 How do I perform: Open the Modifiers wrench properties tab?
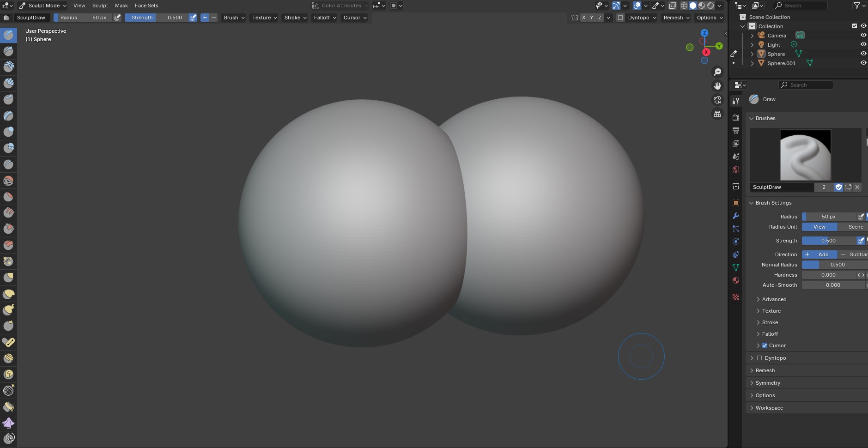[736, 216]
